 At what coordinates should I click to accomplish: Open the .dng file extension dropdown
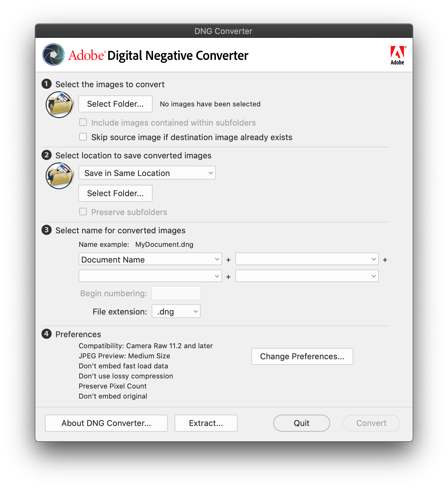(176, 311)
